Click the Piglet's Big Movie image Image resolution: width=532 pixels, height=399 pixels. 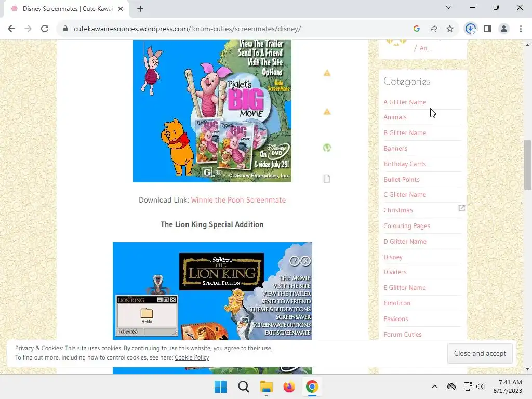click(212, 111)
